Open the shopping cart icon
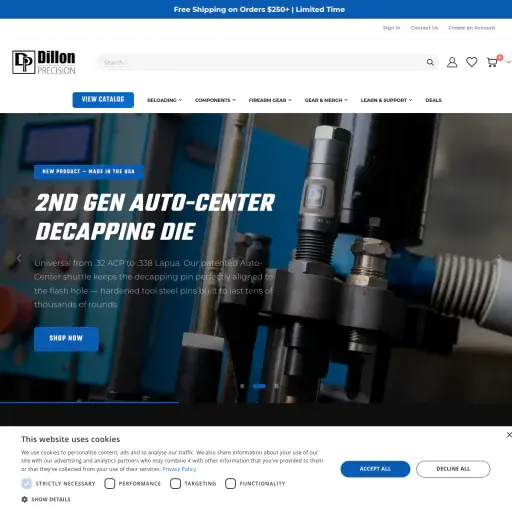This screenshot has width=512, height=512. pyautogui.click(x=492, y=62)
